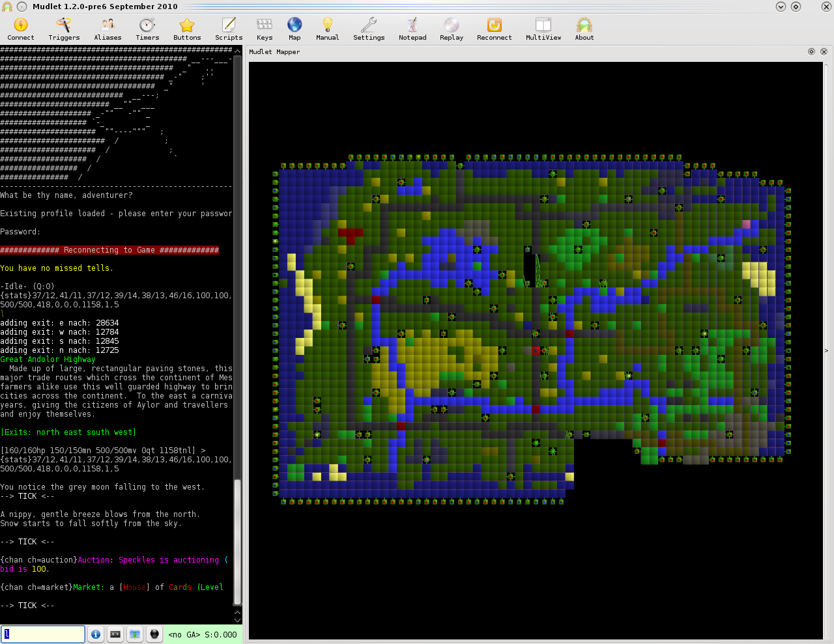Click the Connect toolbar icon
Viewport: 834px width, 644px height.
pos(21,29)
